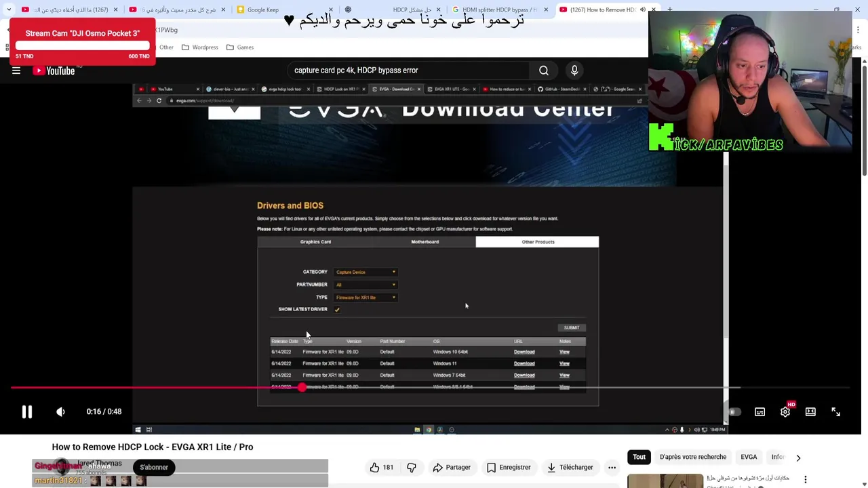The image size is (868, 488).
Task: In the video, click the SUBMIT button
Action: (x=572, y=328)
